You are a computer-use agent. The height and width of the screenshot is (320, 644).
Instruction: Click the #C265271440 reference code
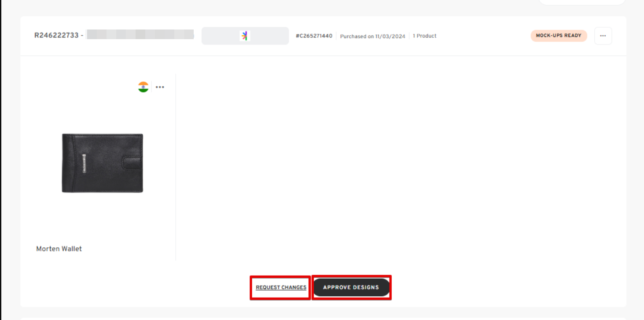[314, 36]
